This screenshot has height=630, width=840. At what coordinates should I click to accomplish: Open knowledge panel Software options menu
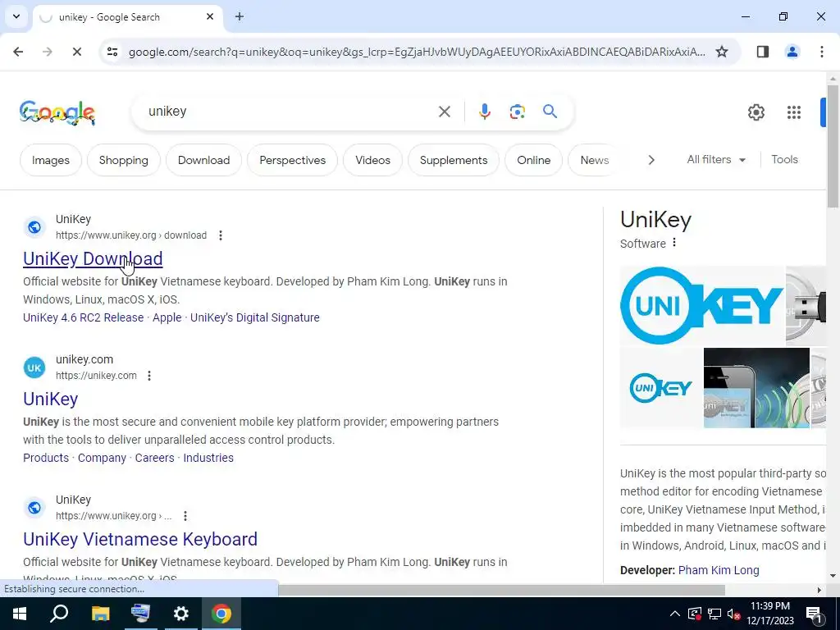click(674, 243)
